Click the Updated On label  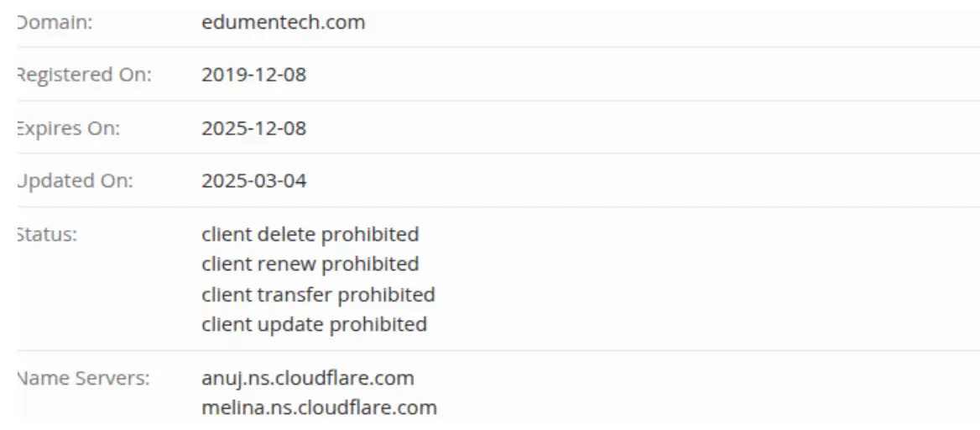click(x=75, y=181)
